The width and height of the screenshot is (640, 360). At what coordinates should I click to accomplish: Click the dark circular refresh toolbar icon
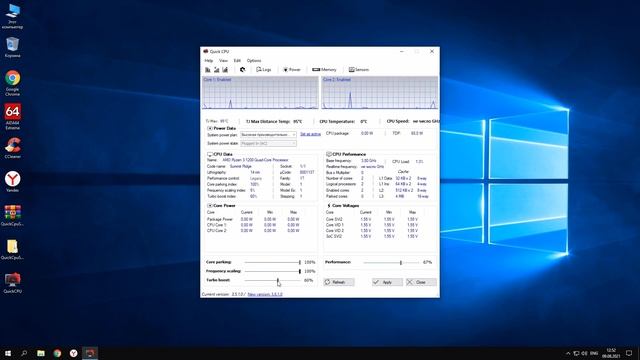coord(242,70)
